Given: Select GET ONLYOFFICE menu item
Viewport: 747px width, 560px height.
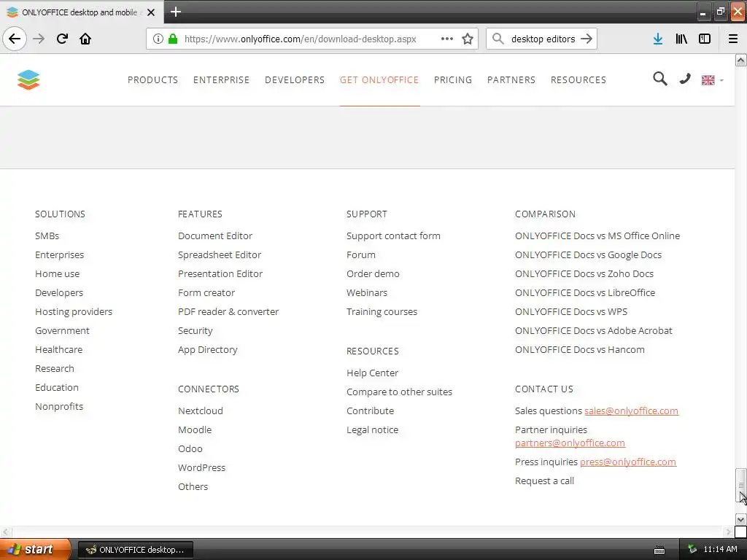Looking at the screenshot, I should [379, 80].
